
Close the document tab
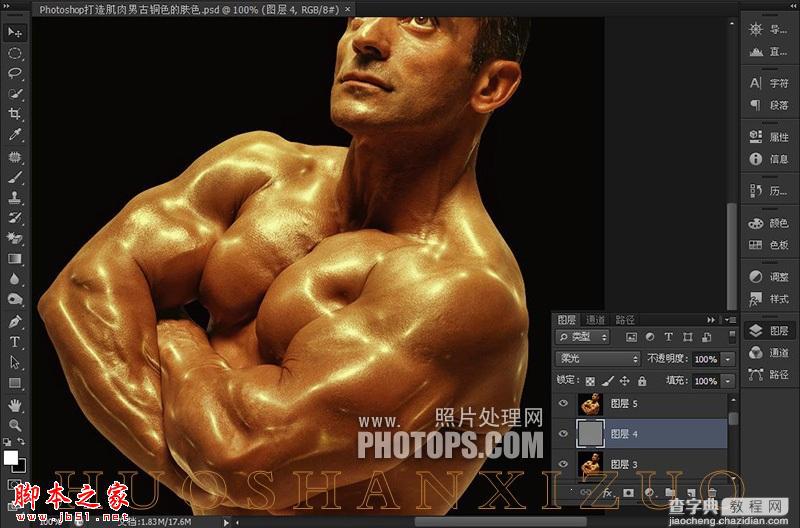(x=347, y=9)
